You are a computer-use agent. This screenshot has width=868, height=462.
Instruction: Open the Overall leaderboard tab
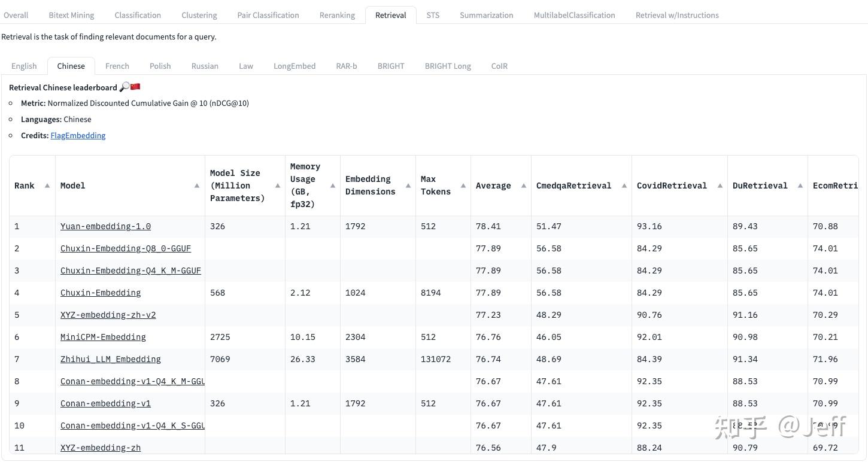point(16,15)
